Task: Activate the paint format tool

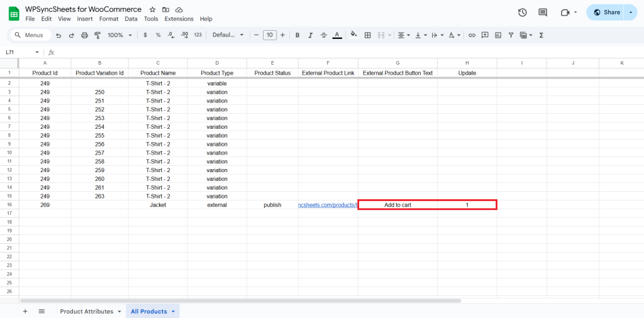Action: coord(97,35)
